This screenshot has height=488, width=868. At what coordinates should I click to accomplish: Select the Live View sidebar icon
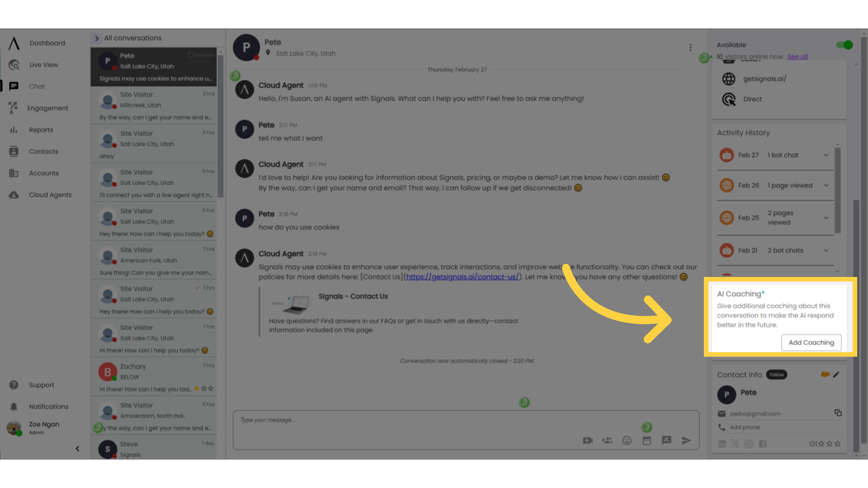click(14, 64)
